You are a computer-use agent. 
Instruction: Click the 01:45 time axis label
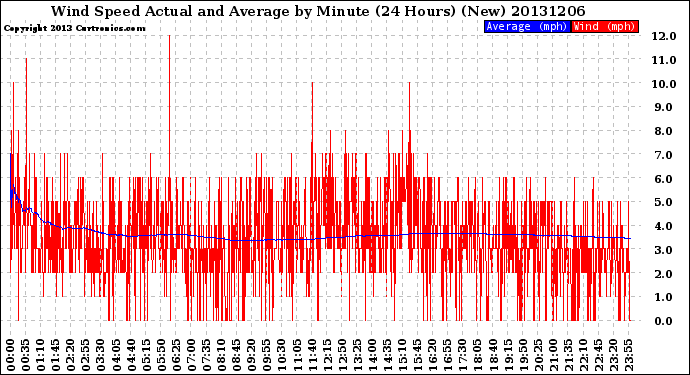55,355
